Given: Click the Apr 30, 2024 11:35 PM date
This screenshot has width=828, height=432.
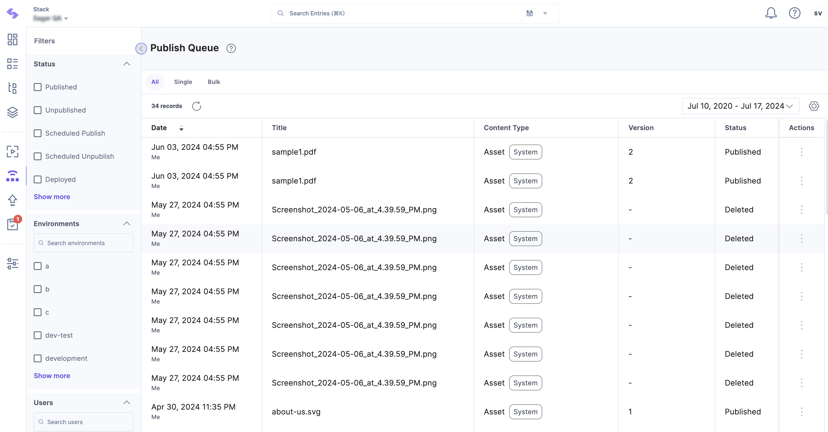Looking at the screenshot, I should tap(193, 407).
